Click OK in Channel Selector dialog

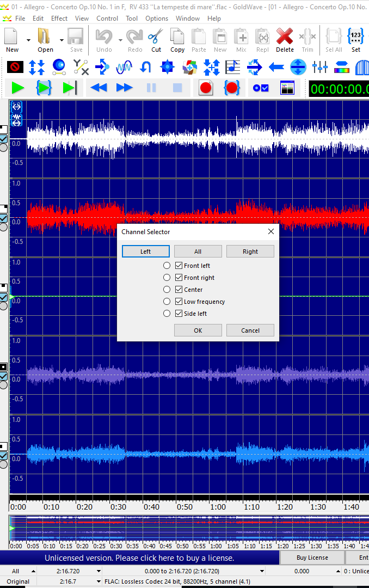pyautogui.click(x=198, y=330)
